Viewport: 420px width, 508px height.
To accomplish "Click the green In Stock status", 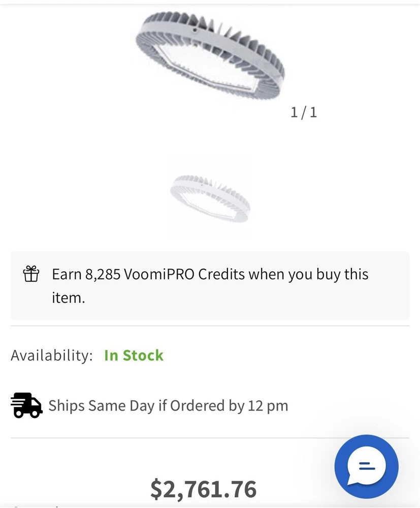I will pyautogui.click(x=134, y=355).
